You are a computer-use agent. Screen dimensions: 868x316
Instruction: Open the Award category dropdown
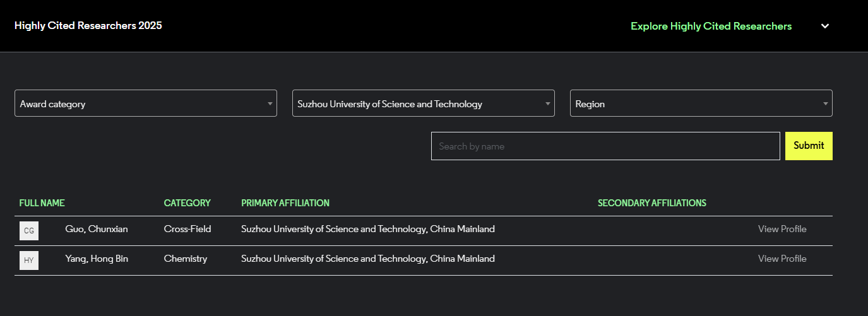click(145, 103)
